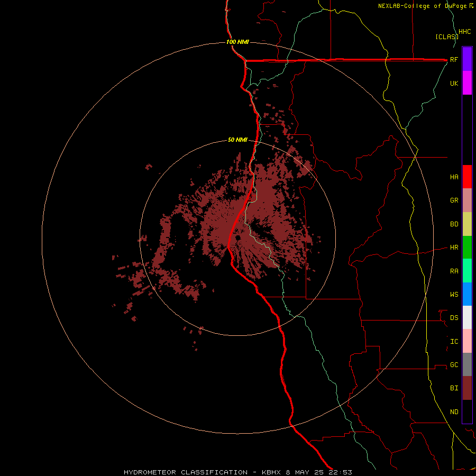
Task: Click the 'HA' legend label
Action: pos(454,177)
